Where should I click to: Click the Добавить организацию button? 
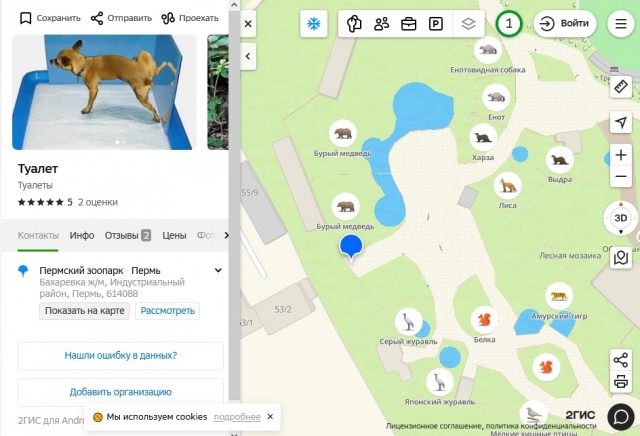tap(120, 392)
